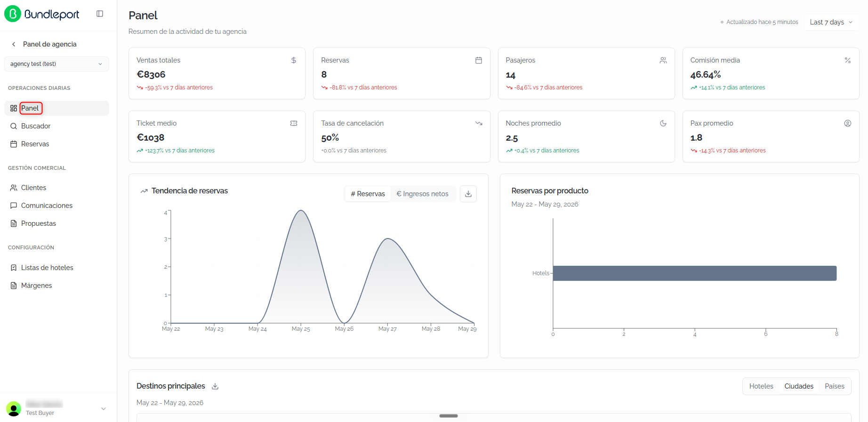
Task: Click the Listas de hoteles bookmark icon
Action: [x=14, y=268]
